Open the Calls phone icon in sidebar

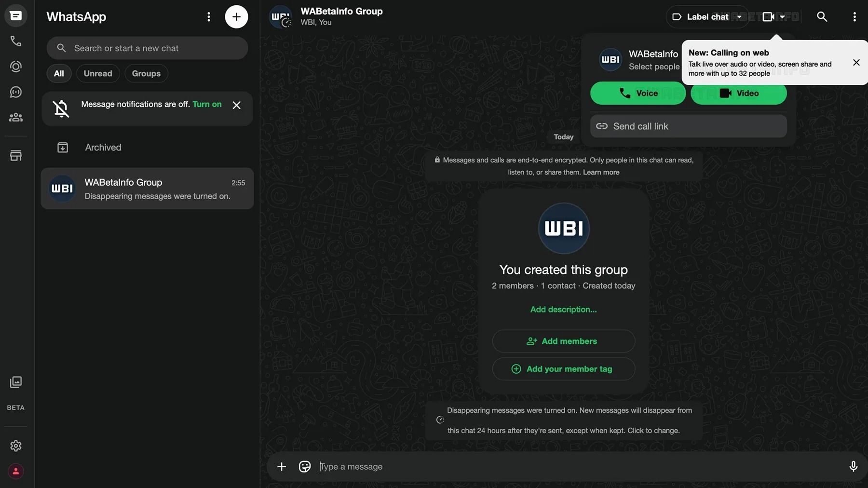click(x=16, y=41)
